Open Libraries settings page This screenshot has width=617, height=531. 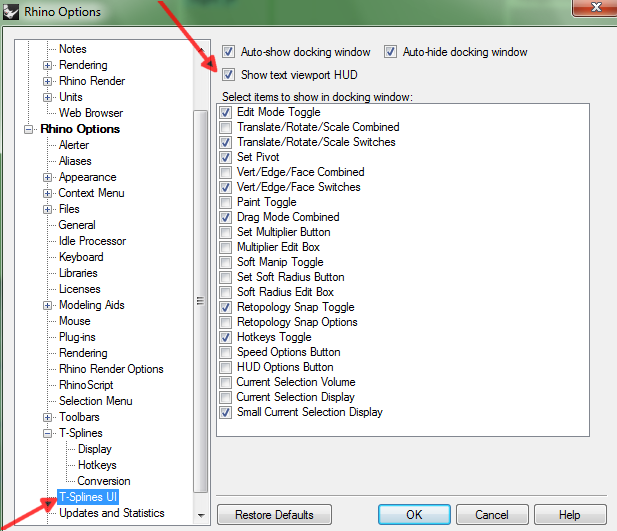tap(78, 273)
